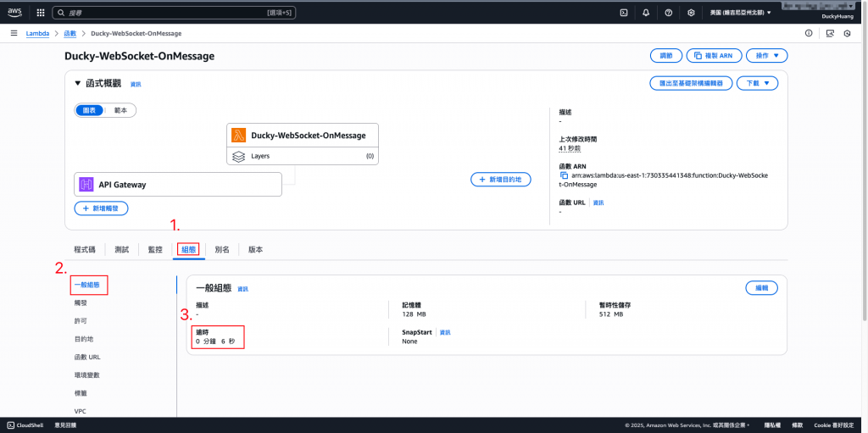Click the 128 MB memory value
This screenshot has width=868, height=433.
pos(414,314)
